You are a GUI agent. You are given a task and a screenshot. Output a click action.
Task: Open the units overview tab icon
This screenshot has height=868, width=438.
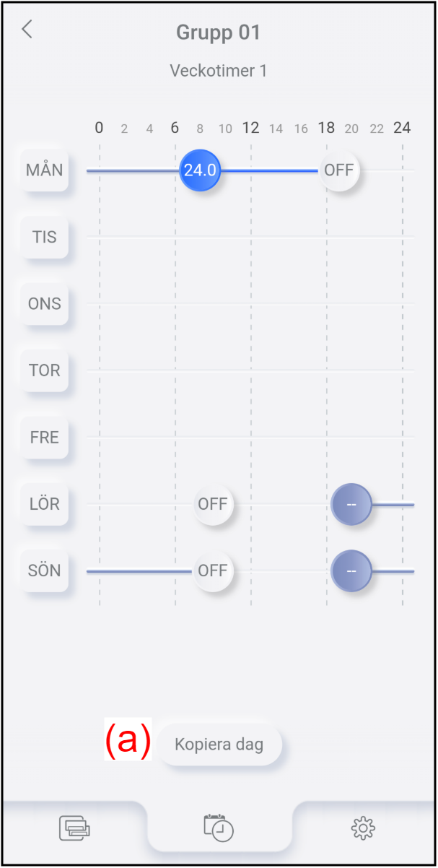click(74, 827)
